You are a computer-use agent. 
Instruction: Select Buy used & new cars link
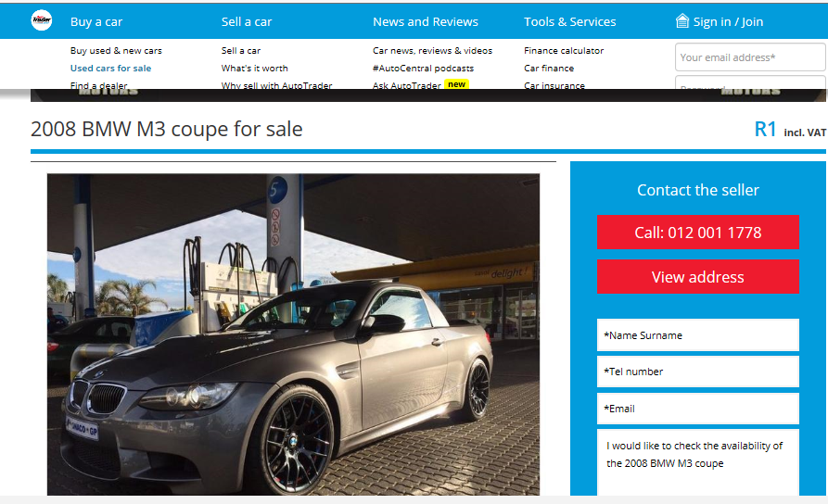pyautogui.click(x=116, y=51)
